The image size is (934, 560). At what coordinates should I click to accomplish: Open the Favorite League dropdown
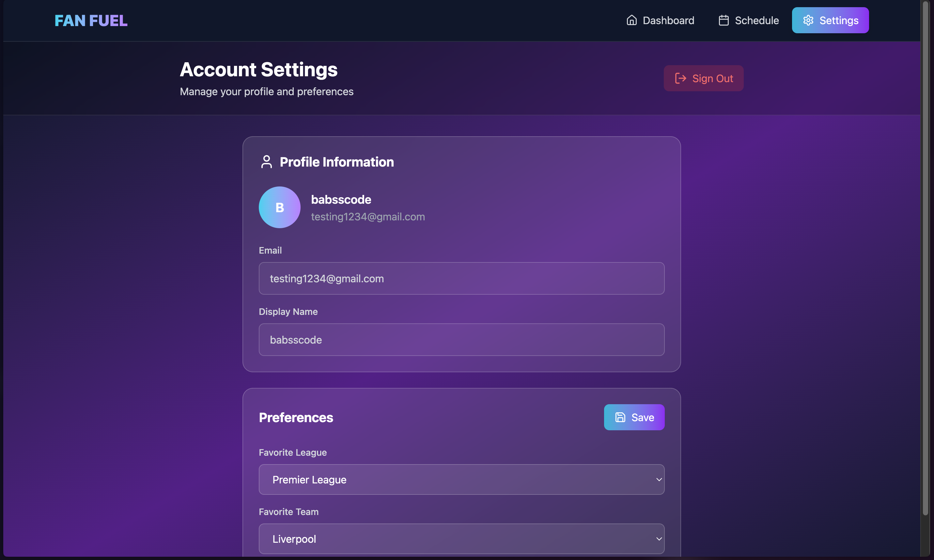[x=461, y=479]
